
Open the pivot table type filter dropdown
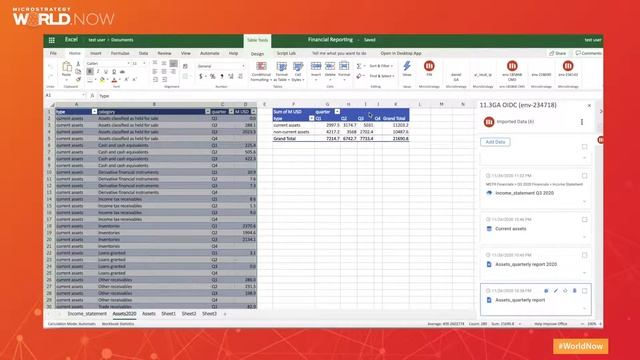pos(311,118)
